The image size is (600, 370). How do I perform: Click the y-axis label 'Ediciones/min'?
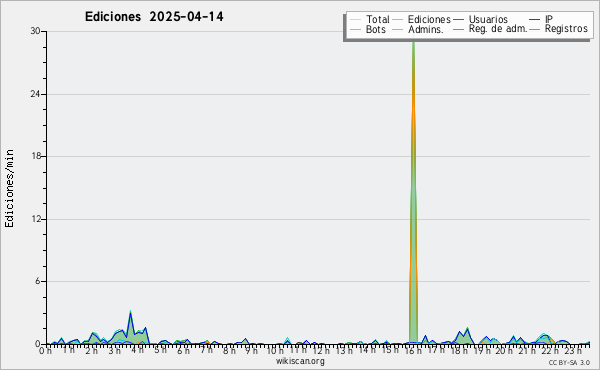pyautogui.click(x=9, y=188)
